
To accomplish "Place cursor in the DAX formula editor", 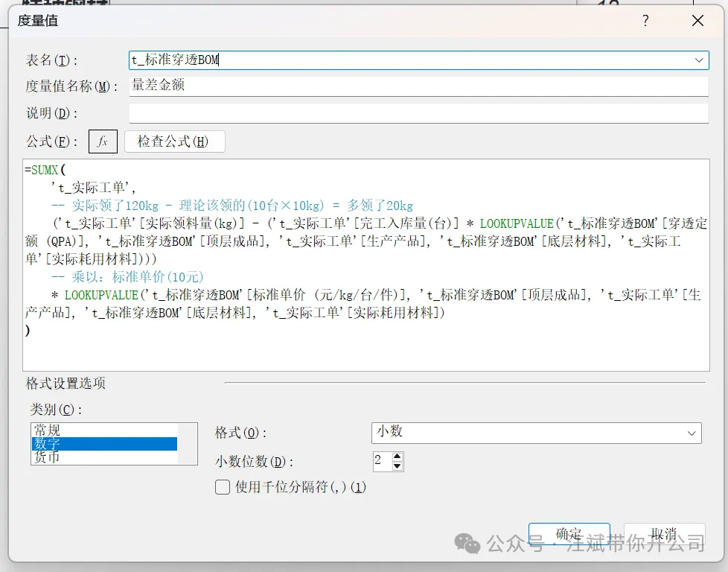I will (365, 265).
